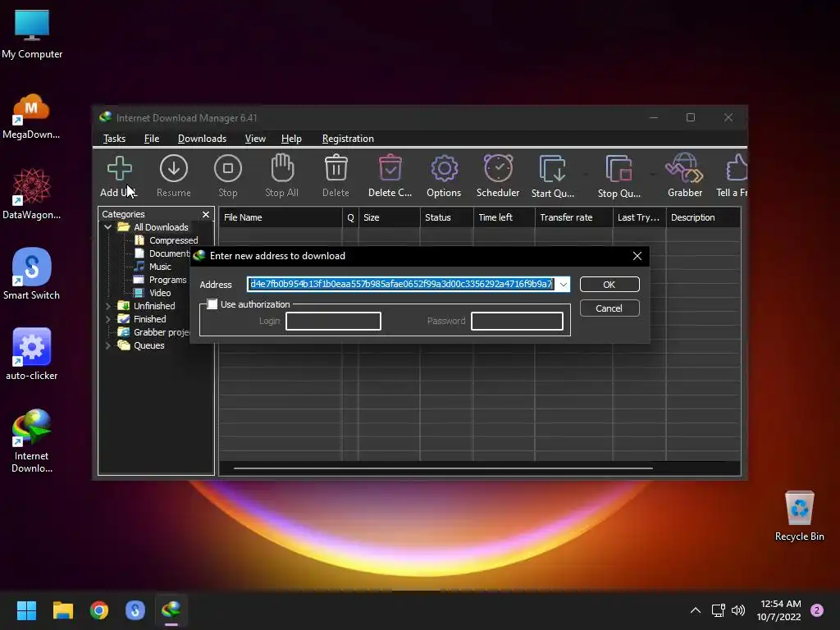
Task: Enable the Use authorization checkbox
Action: point(212,304)
